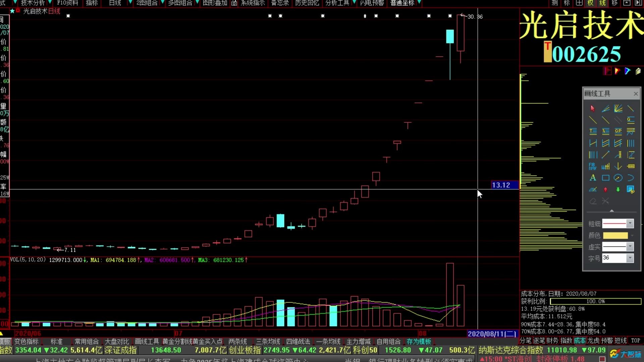Collapse the drawing tools settings section

612,210
